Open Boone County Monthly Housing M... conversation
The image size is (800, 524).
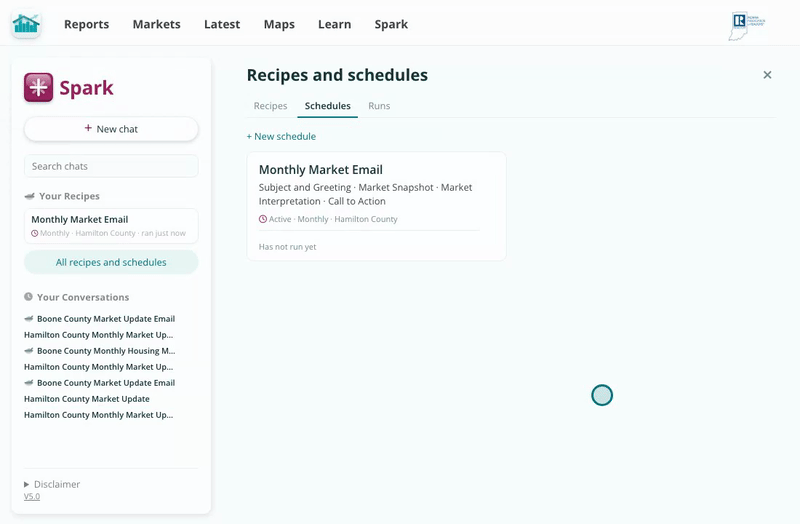pyautogui.click(x=99, y=351)
